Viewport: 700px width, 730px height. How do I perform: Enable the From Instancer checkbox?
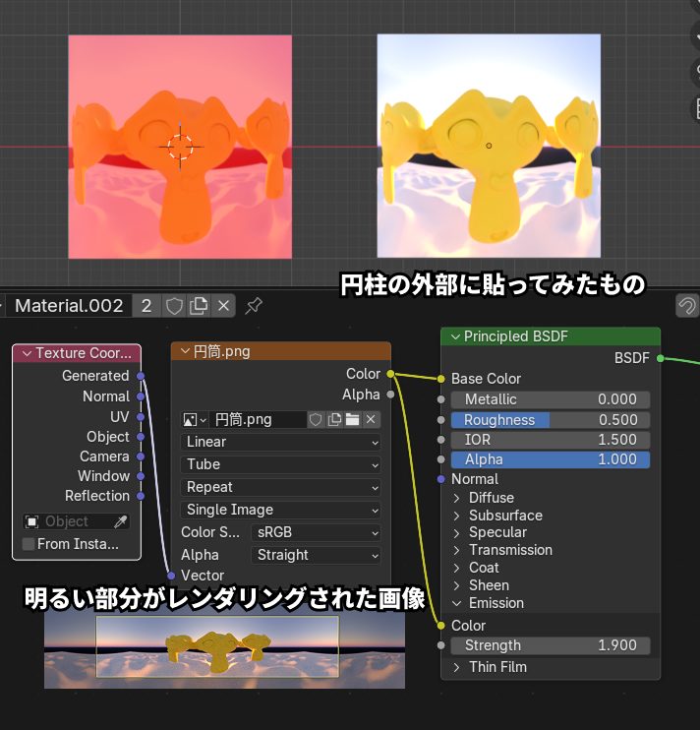click(x=29, y=544)
